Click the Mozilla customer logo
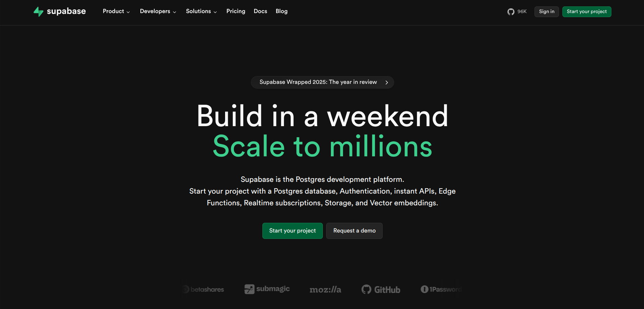Screen dimensions: 644x309 point(325,290)
